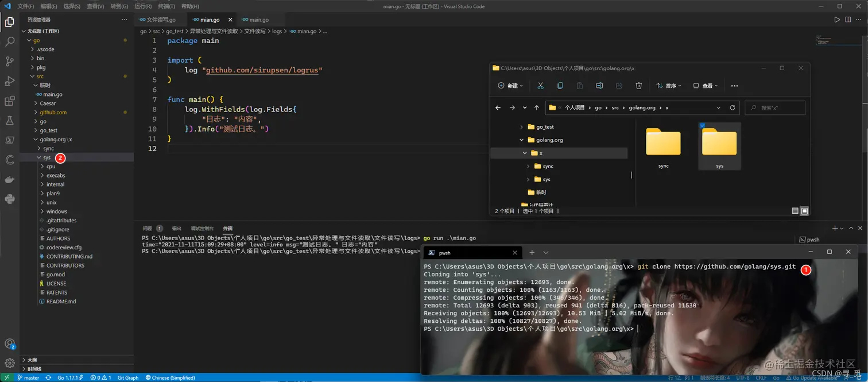Switch to the 问题 problems panel tab
The height and width of the screenshot is (382, 868).
pos(148,228)
